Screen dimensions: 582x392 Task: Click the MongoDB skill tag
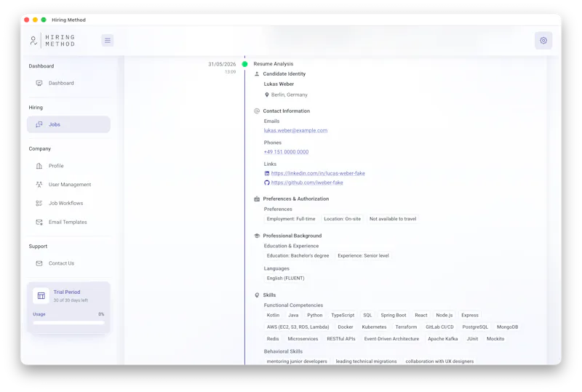point(507,327)
